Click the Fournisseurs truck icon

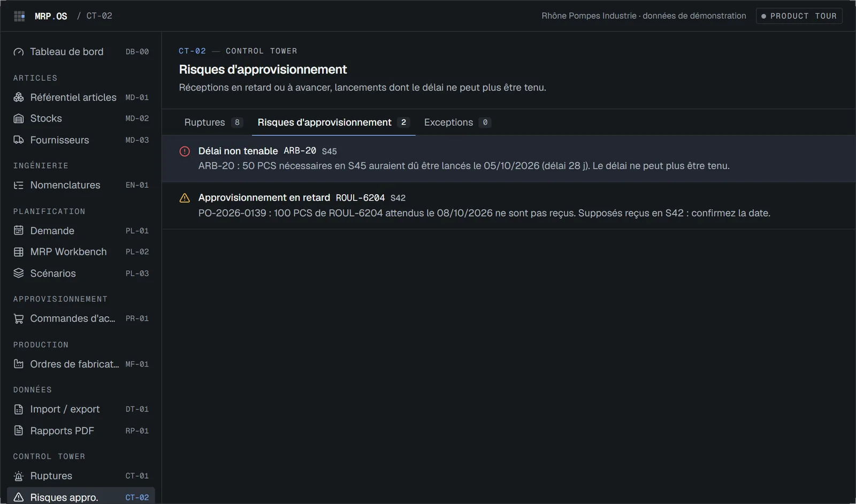(19, 140)
